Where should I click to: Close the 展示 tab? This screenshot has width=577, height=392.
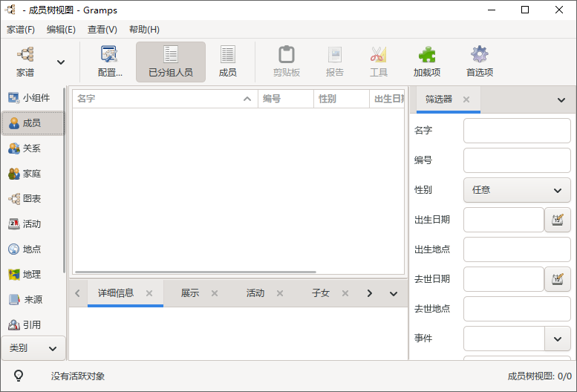(215, 293)
